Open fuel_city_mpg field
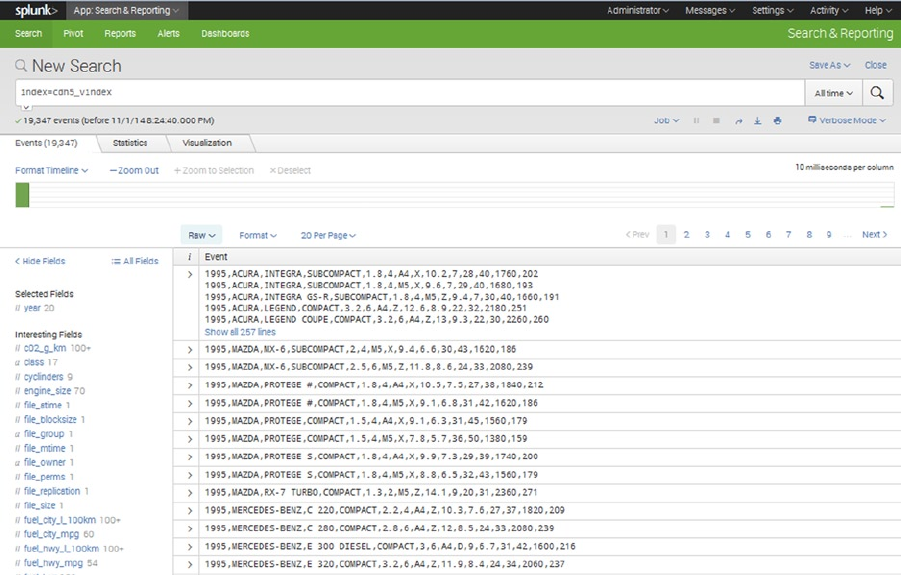 click(51, 534)
